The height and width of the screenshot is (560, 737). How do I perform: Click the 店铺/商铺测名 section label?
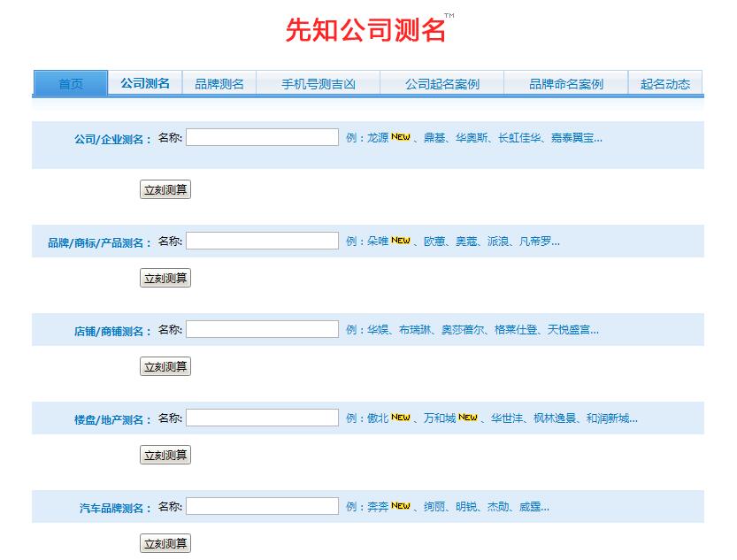[112, 331]
